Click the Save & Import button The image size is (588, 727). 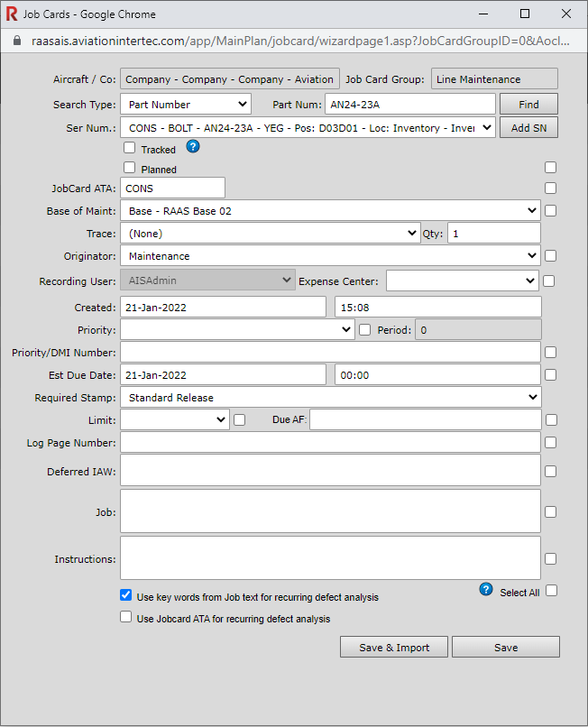click(x=394, y=647)
